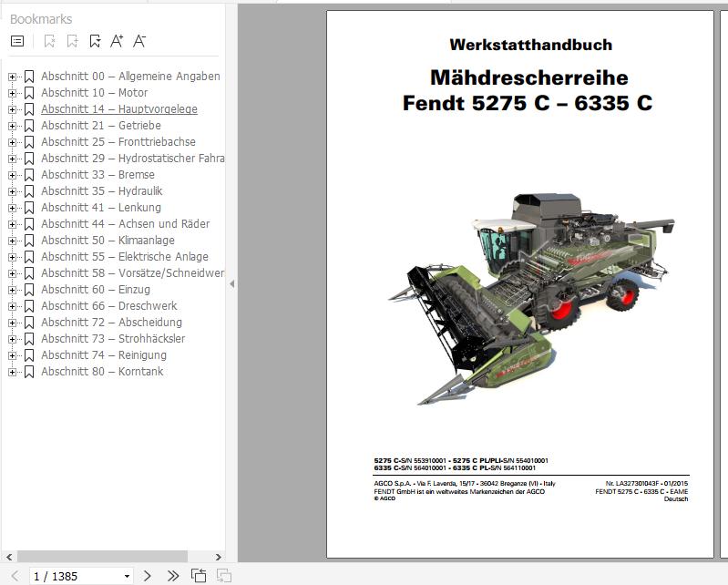Click the Werkstatthandbuch title on the page
Image resolution: width=728 pixels, height=585 pixels.
[530, 45]
